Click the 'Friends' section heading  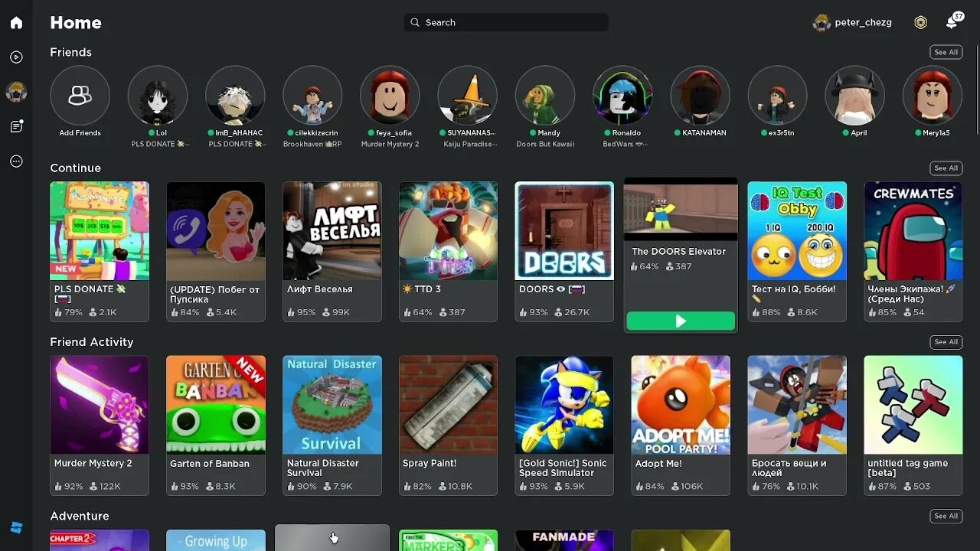click(70, 52)
